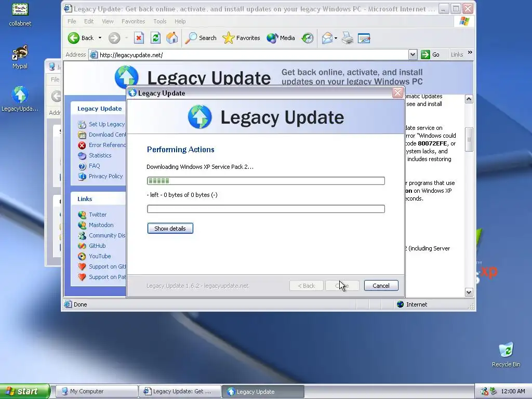This screenshot has width=532, height=399.
Task: Open the File menu in Internet Explorer
Action: [x=72, y=21]
